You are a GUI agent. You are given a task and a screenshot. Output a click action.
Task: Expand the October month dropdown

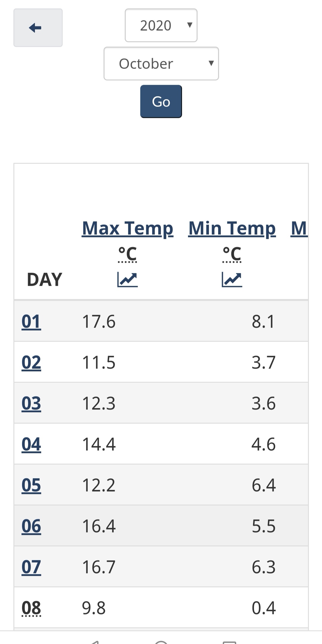tap(161, 64)
